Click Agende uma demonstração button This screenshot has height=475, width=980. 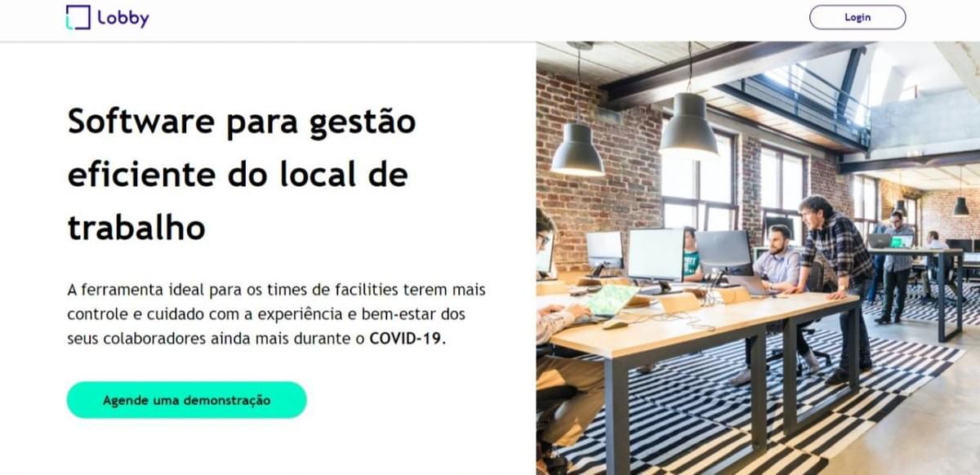tap(186, 400)
